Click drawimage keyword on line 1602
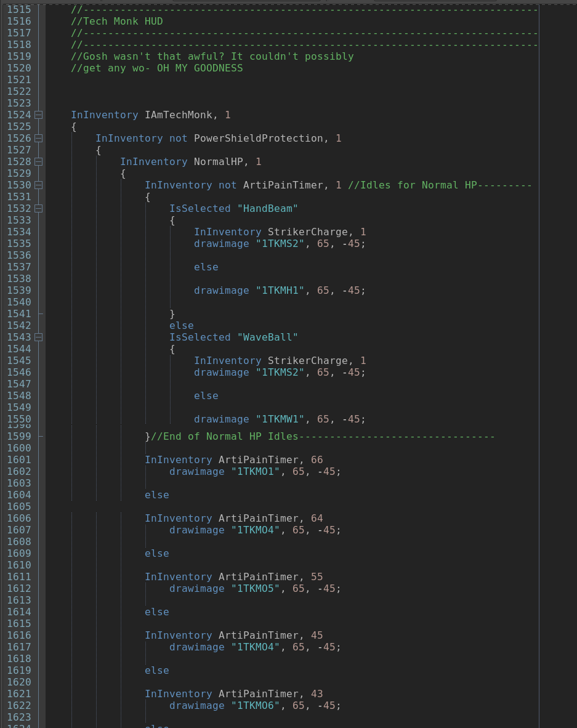 (197, 472)
